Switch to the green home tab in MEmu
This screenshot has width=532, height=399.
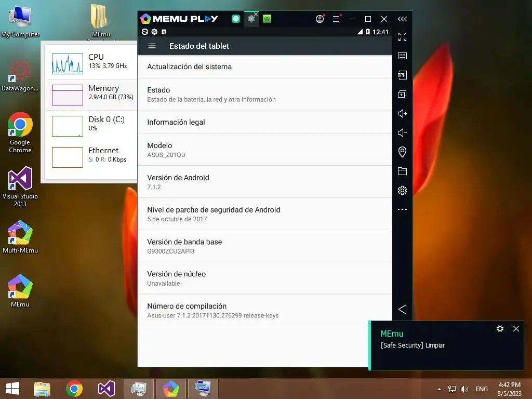point(236,19)
